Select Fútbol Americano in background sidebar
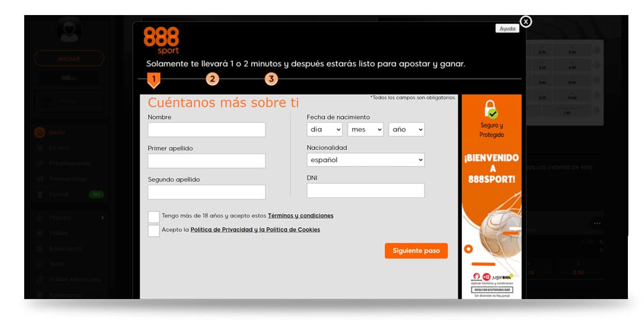Viewport: 644px width, 320px height. pyautogui.click(x=75, y=280)
